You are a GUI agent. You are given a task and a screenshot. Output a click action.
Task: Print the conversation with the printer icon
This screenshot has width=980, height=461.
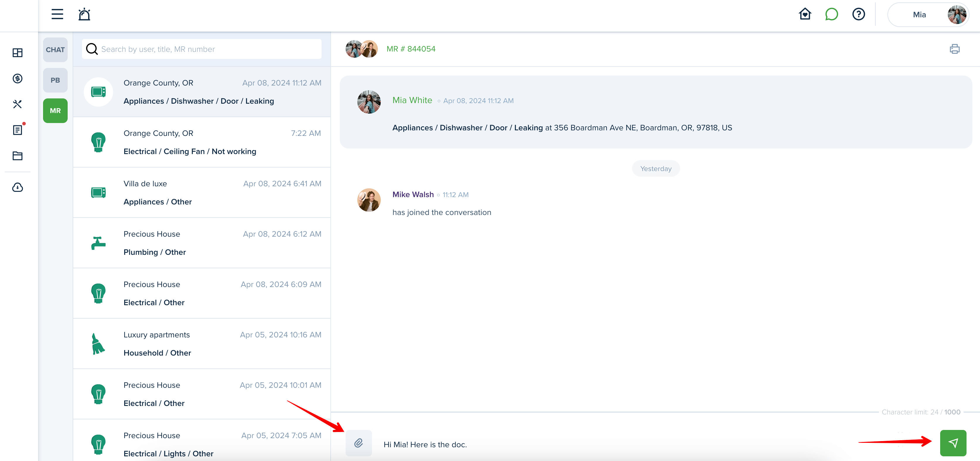pos(955,49)
